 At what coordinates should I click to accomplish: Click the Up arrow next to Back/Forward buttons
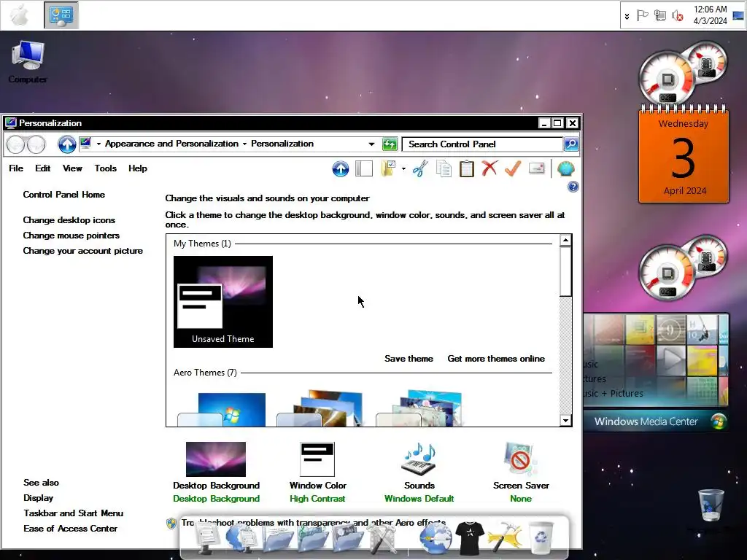pos(67,144)
